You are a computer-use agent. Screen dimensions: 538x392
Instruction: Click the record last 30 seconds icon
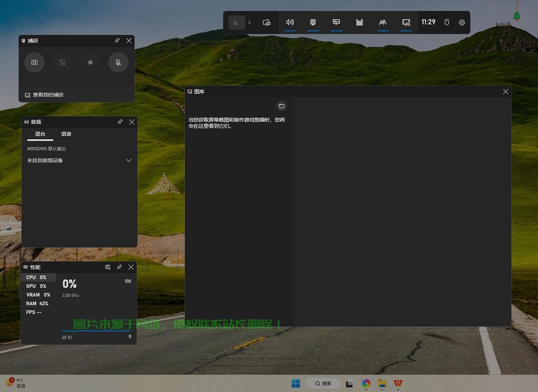[62, 62]
